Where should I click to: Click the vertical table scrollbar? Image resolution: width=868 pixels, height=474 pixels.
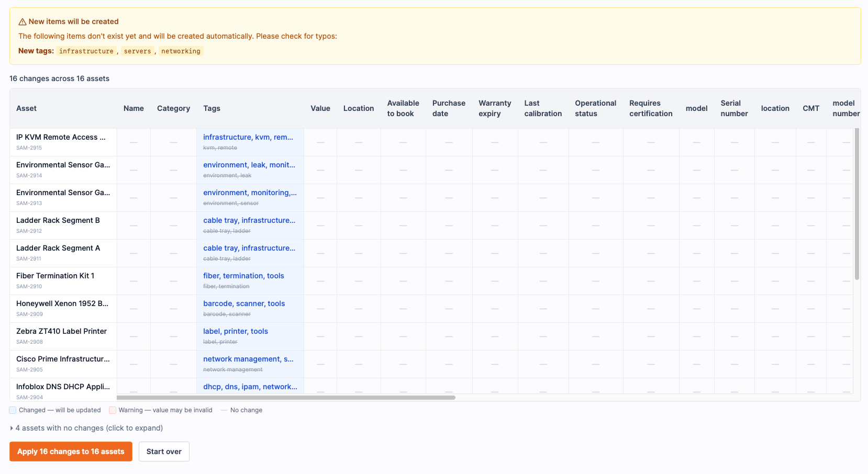pyautogui.click(x=856, y=204)
